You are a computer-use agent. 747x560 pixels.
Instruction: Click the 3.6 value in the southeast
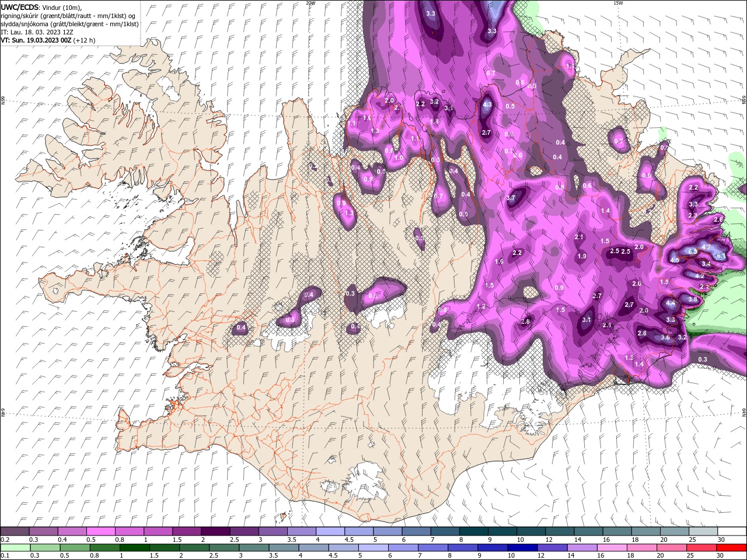pos(665,337)
